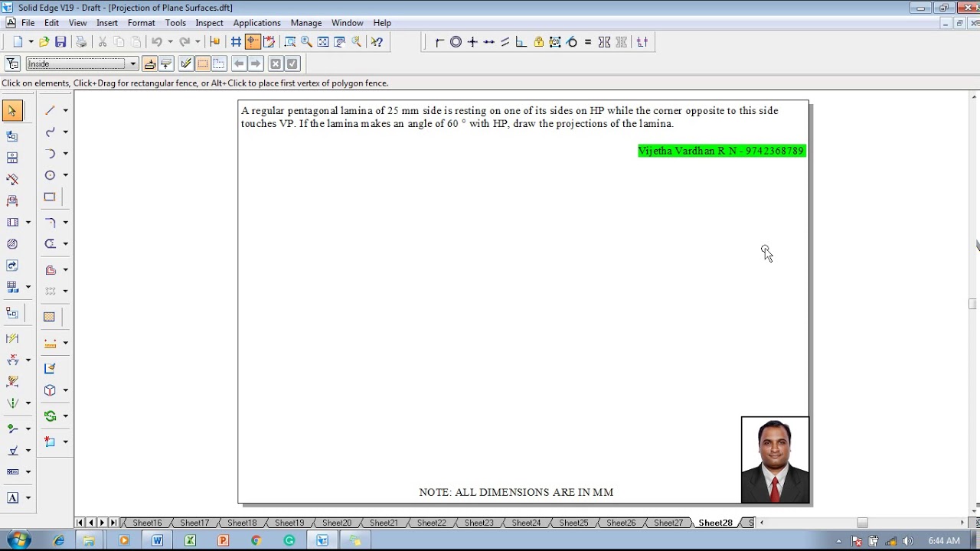Toggle the top-down selection button
The image size is (980, 551).
click(x=150, y=64)
